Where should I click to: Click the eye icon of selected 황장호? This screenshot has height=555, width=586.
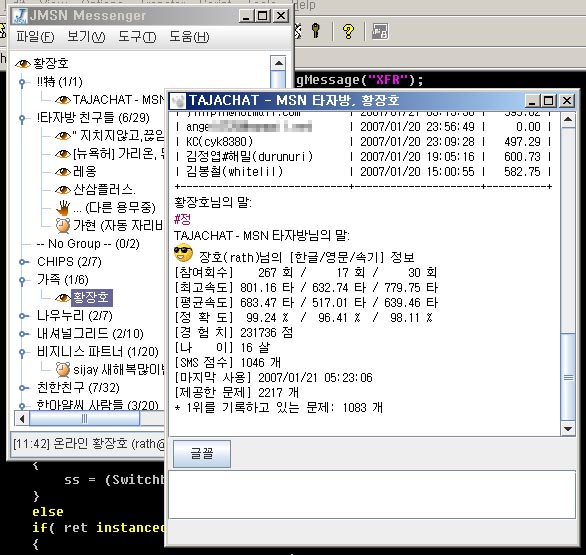(63, 297)
